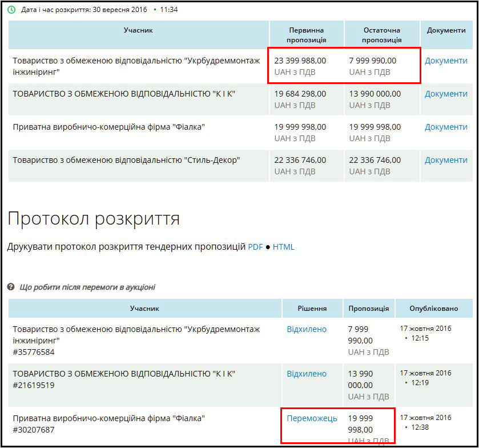Click the Учасник header in top table
This screenshot has height=448, width=479.
pos(138,30)
